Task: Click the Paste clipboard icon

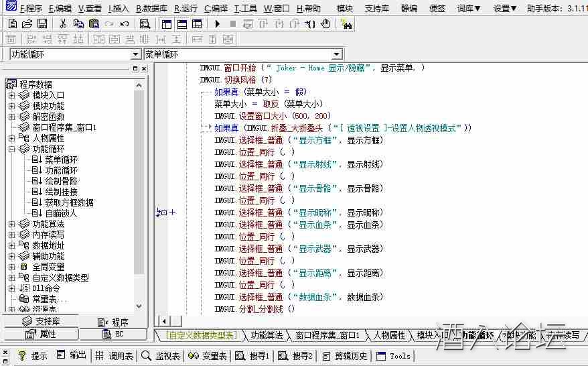Action: click(93, 23)
